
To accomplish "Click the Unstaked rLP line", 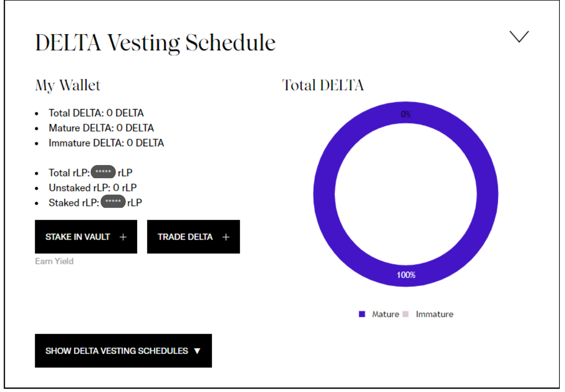I will point(93,188).
